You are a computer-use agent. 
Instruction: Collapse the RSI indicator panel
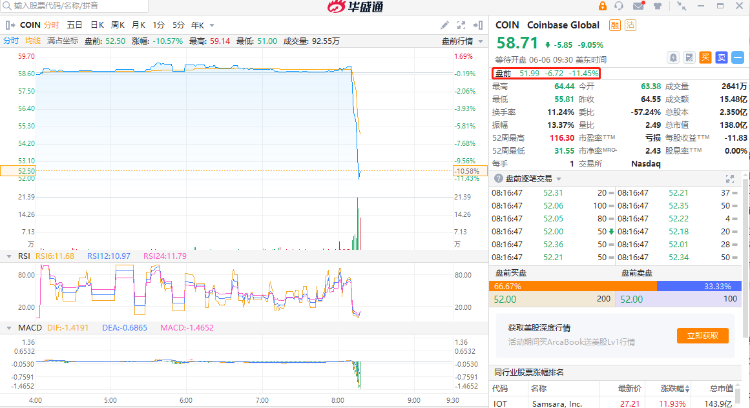coord(9,256)
